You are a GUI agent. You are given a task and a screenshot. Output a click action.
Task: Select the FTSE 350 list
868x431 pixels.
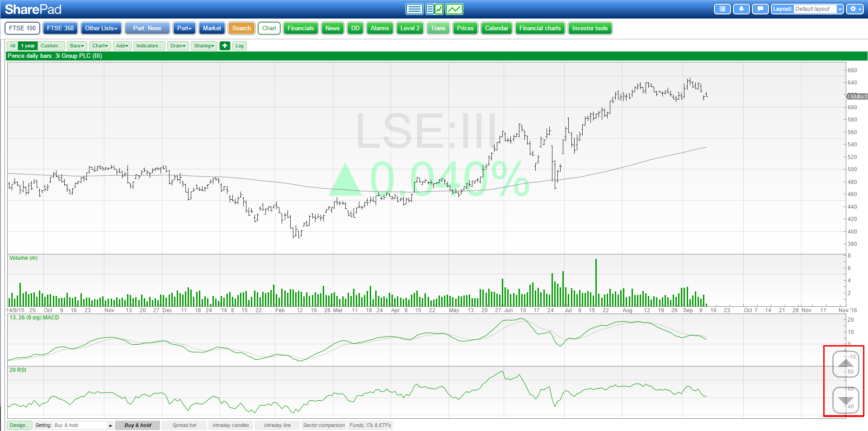click(x=60, y=28)
